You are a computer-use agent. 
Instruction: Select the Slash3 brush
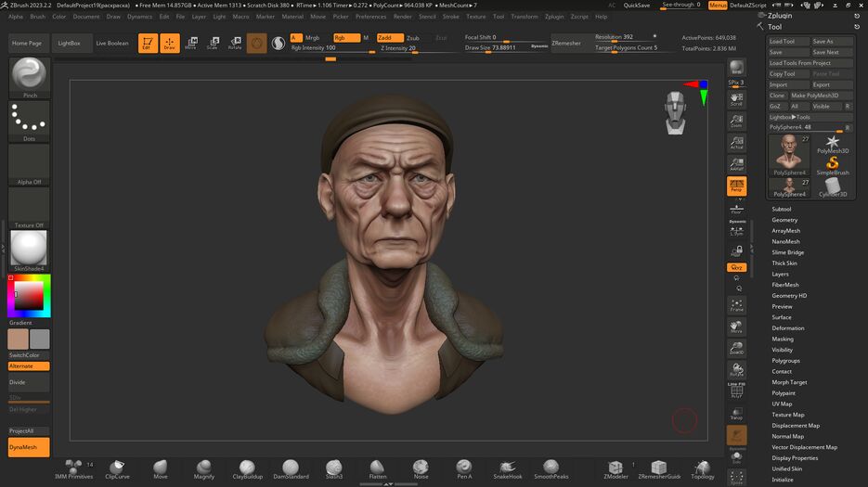[x=334, y=469]
